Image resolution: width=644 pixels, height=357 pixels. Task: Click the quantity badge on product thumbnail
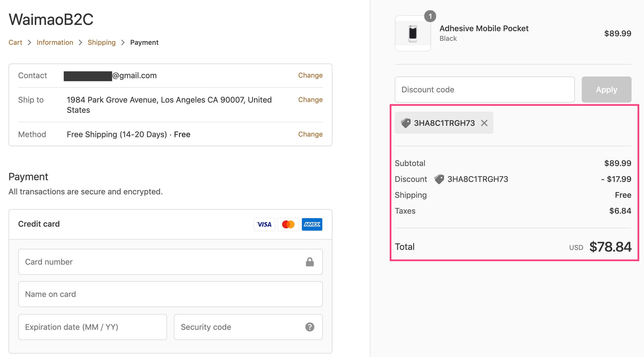(x=430, y=16)
